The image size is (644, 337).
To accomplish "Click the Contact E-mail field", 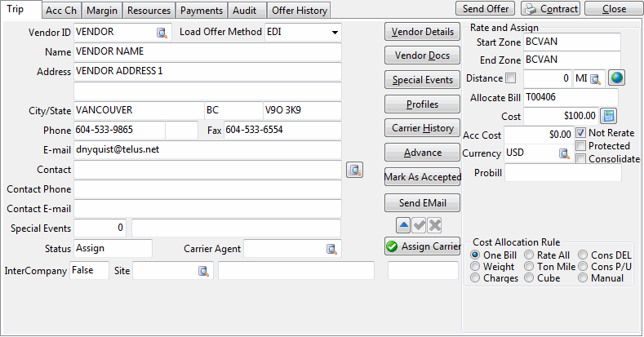I will pos(207,209).
